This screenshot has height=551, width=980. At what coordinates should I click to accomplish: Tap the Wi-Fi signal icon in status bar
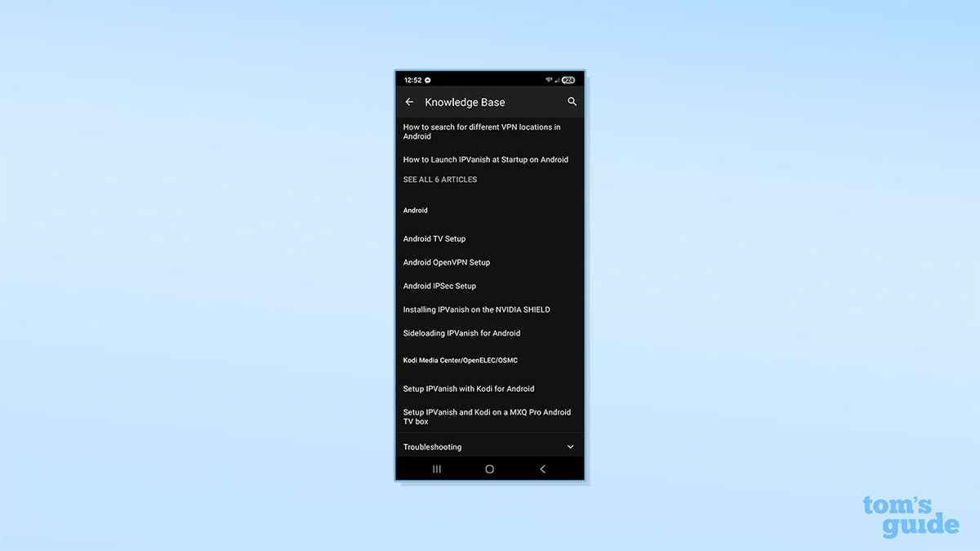pos(550,80)
